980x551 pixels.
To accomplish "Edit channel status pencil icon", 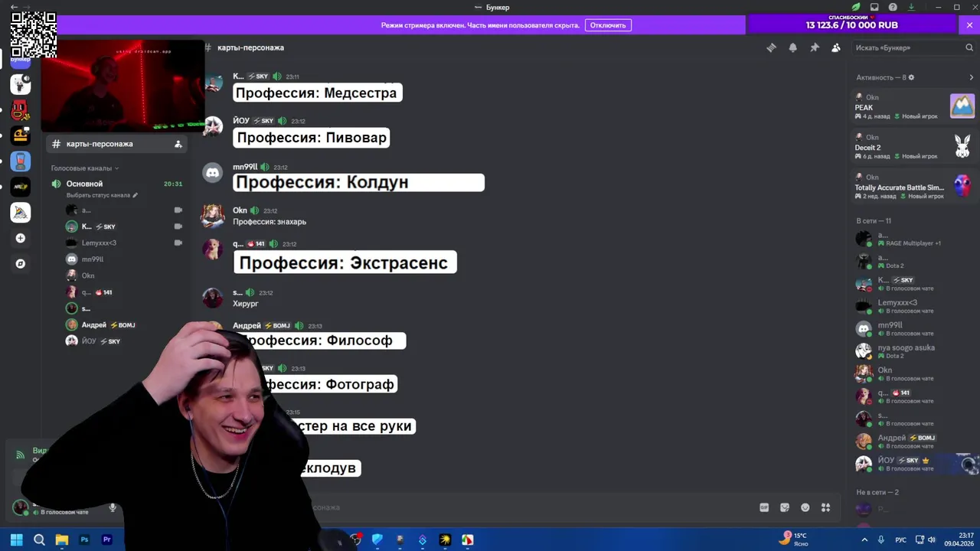I will click(136, 195).
